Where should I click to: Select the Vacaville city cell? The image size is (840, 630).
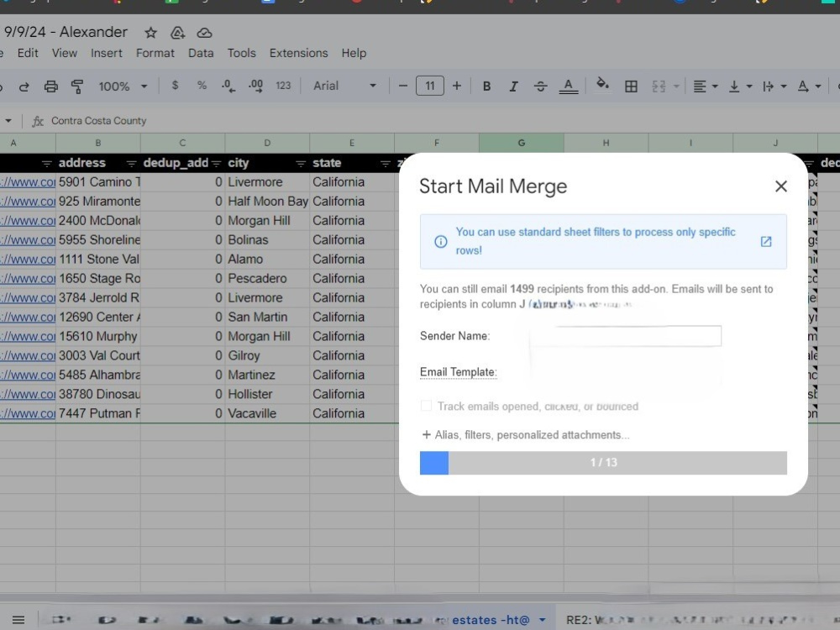tap(267, 413)
